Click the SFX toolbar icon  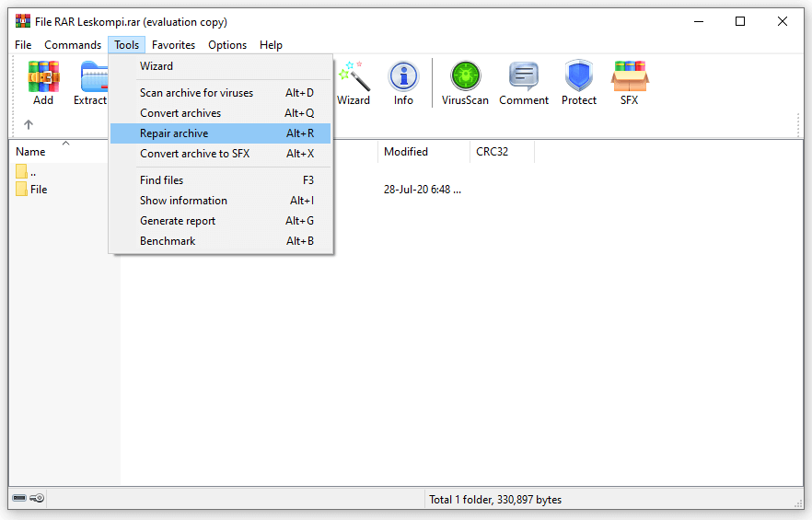[x=629, y=83]
